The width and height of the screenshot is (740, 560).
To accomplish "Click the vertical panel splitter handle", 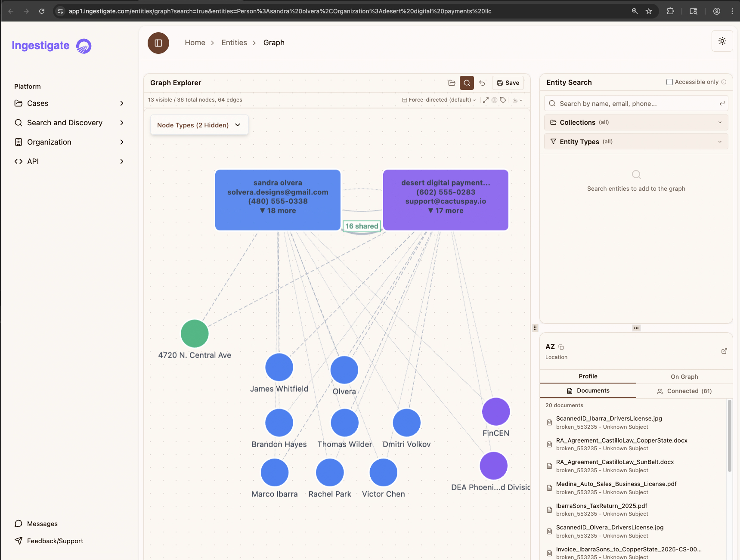I will [535, 328].
